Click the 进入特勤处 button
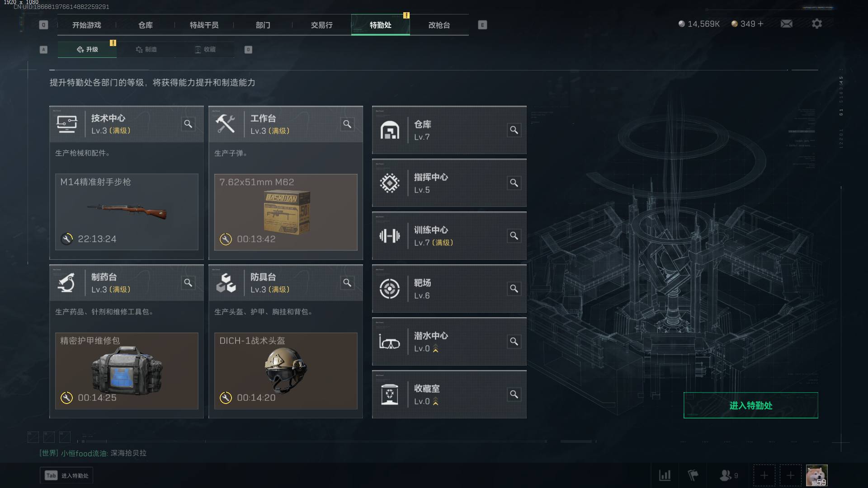 (750, 405)
